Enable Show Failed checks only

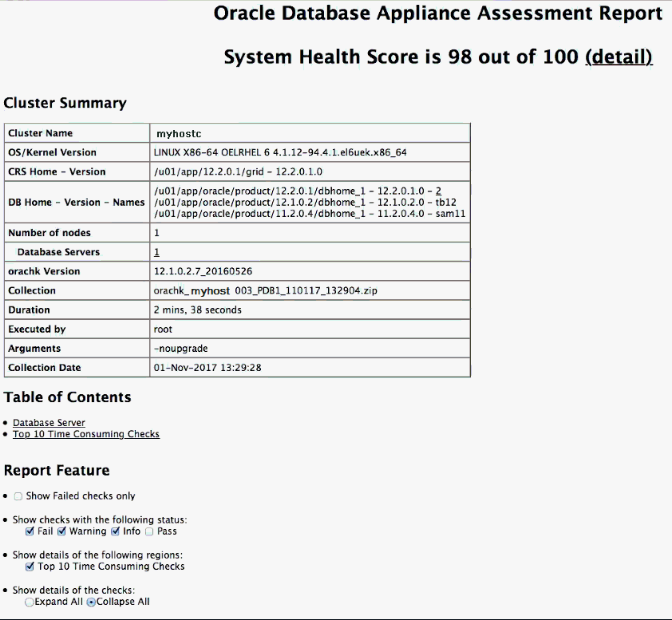pos(18,496)
